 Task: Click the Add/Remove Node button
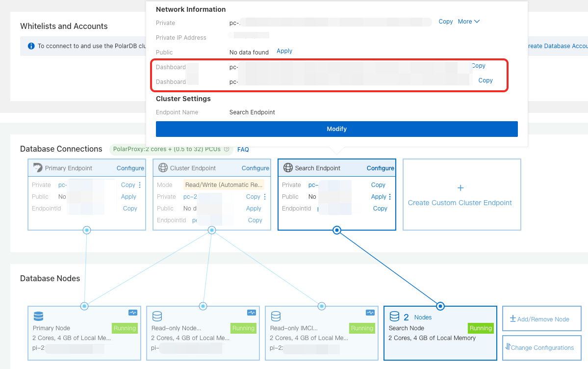pos(541,318)
